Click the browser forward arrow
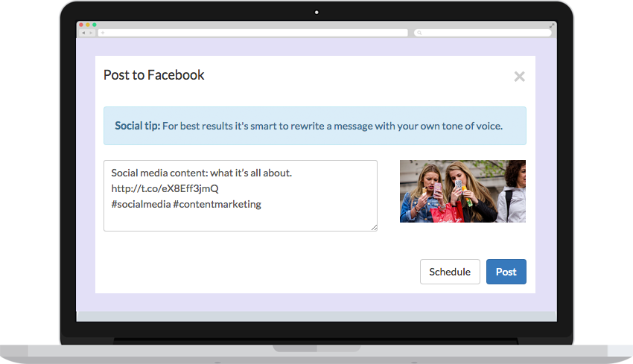This screenshot has width=633, height=364. [x=91, y=33]
